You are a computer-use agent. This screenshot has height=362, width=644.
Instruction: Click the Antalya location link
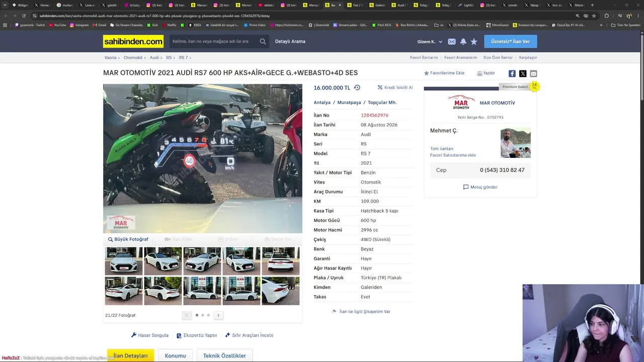322,103
